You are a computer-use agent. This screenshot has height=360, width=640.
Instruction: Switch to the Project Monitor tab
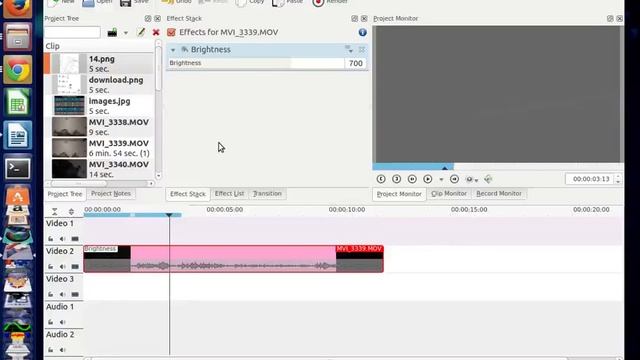click(x=399, y=194)
